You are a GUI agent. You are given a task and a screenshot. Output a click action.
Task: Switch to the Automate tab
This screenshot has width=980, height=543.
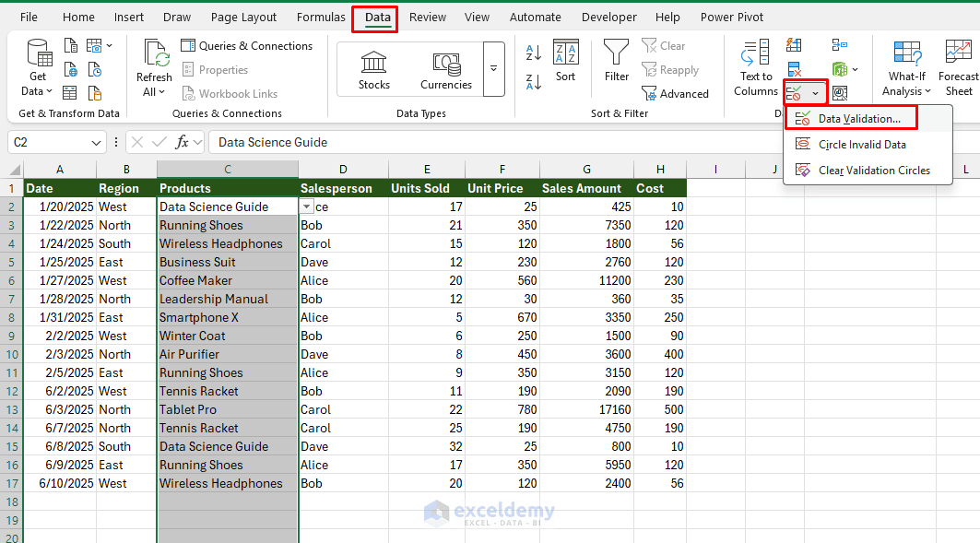(535, 18)
